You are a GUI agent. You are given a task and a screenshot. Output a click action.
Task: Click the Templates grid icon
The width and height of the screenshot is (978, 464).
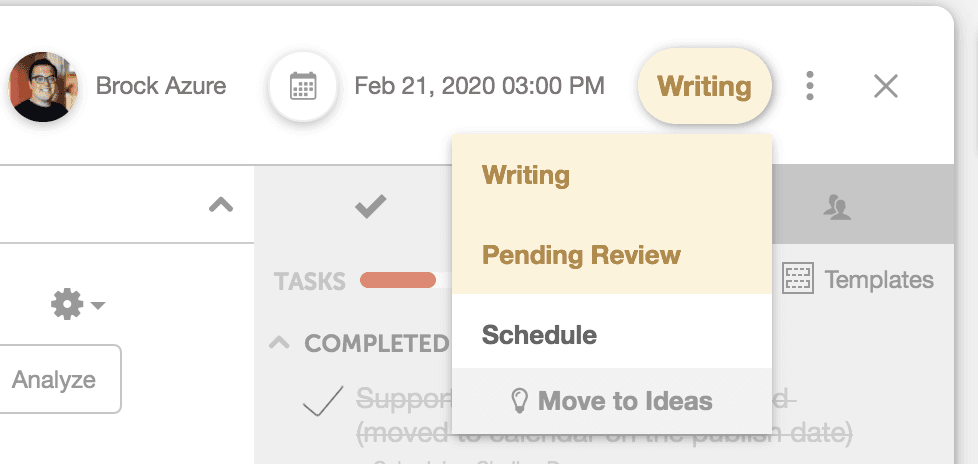pyautogui.click(x=798, y=279)
